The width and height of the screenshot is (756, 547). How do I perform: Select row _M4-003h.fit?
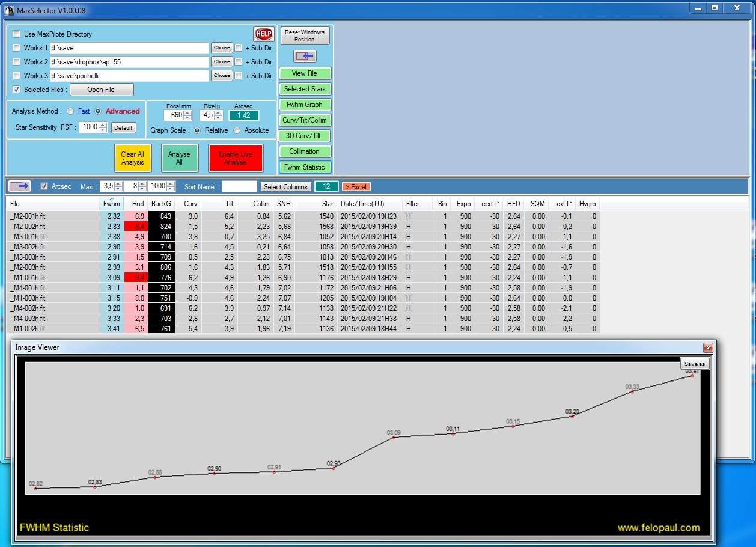[x=303, y=319]
